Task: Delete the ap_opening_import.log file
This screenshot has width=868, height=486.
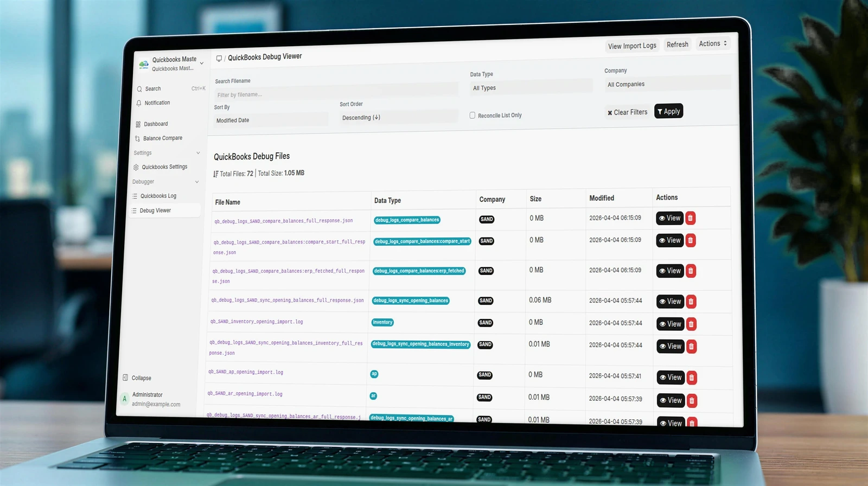Action: click(x=692, y=378)
